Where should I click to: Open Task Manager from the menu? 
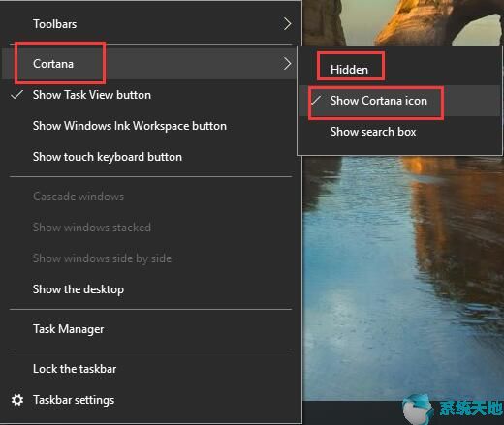[x=151, y=329]
